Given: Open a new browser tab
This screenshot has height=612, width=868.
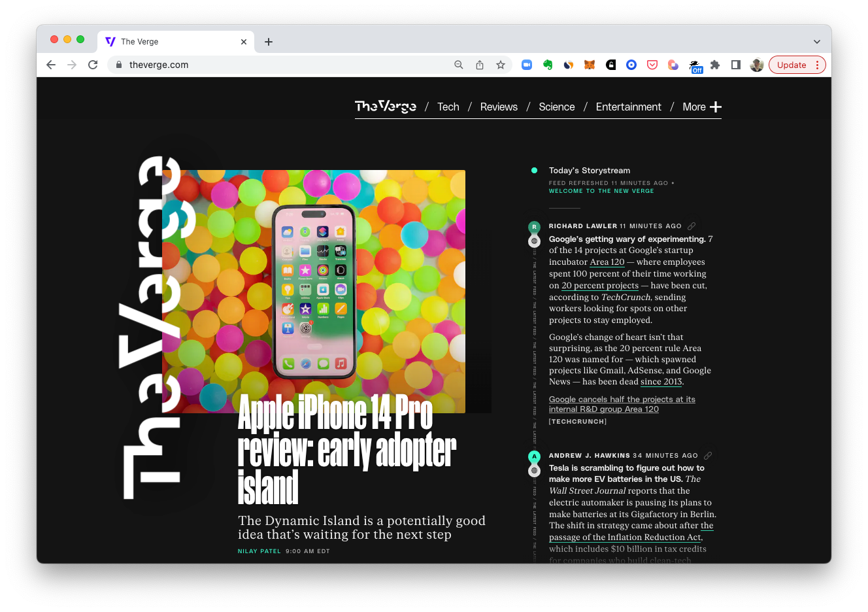Looking at the screenshot, I should pos(269,42).
